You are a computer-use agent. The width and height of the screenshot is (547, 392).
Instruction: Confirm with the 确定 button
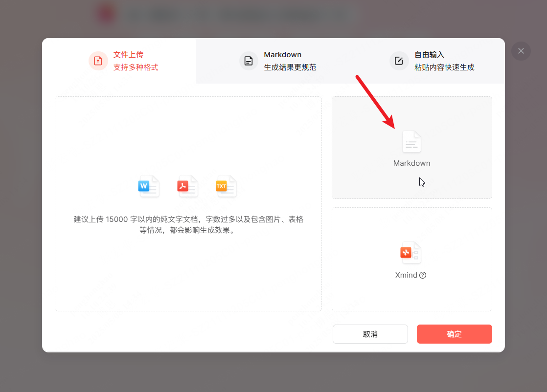(454, 334)
